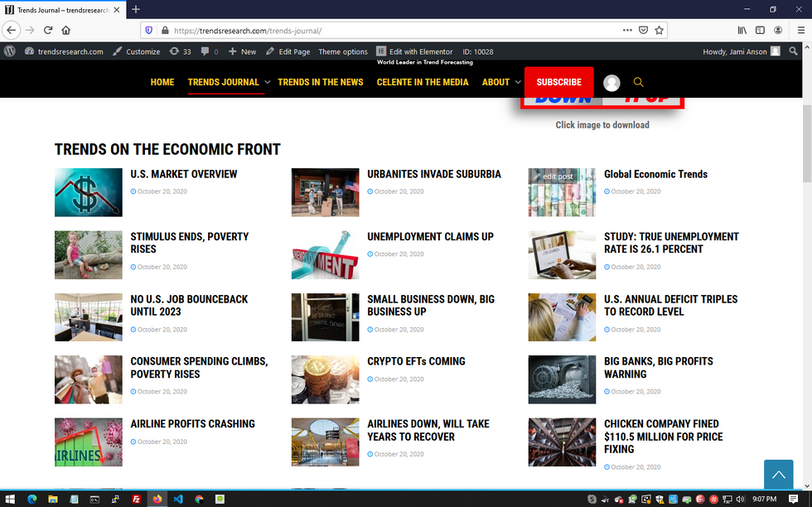812x507 pixels.
Task: Open Global Economic Trends article
Action: click(655, 174)
